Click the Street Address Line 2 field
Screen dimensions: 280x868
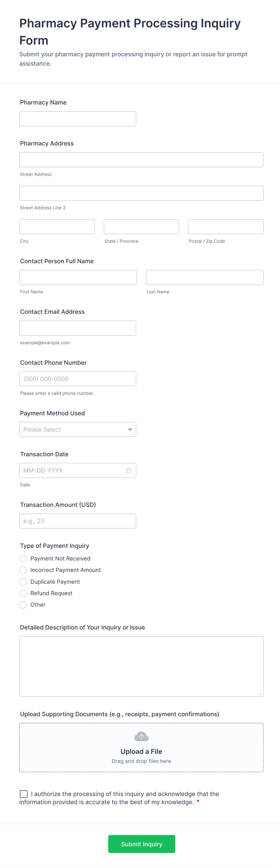[141, 193]
